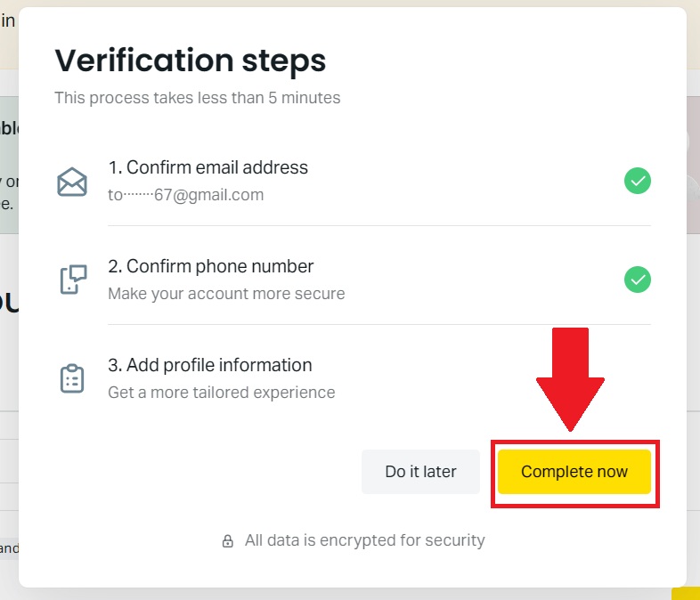
Task: Click the padlock icon near encryption notice
Action: point(228,540)
